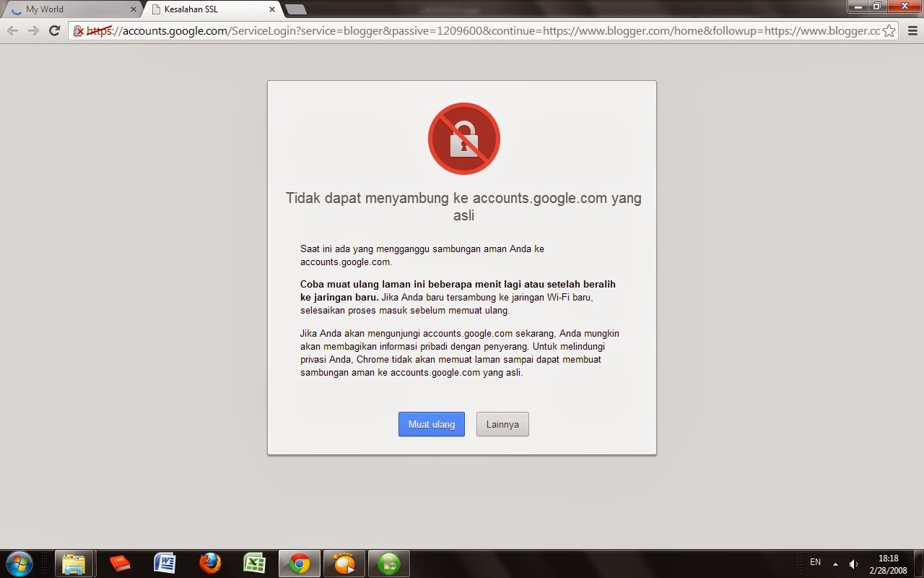924x578 pixels.
Task: Show hidden system tray icons
Action: (835, 564)
